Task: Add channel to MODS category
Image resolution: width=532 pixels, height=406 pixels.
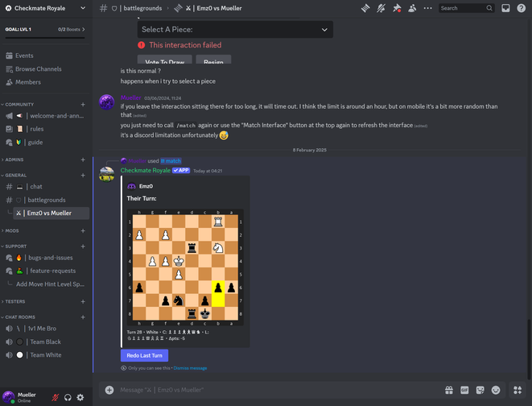Action: [83, 231]
